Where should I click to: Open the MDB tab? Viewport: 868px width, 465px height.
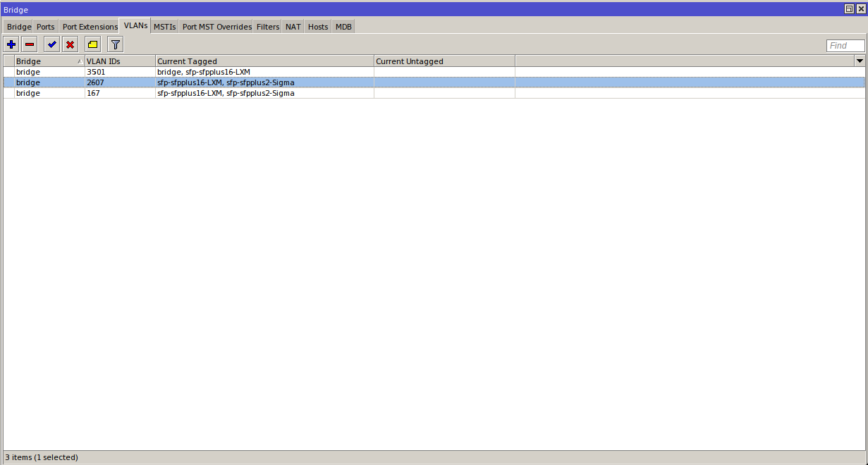(343, 27)
